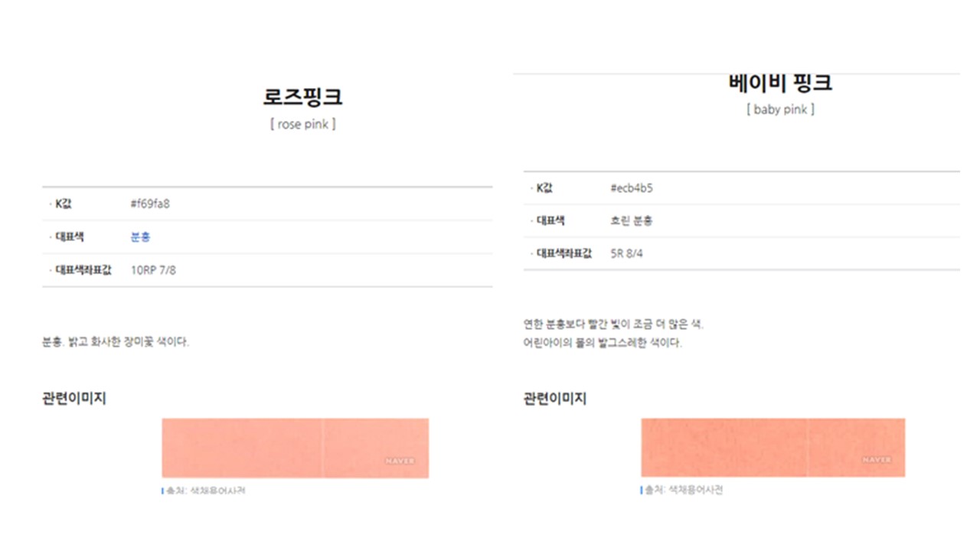Select the hex value #ecb4b5

pyautogui.click(x=632, y=188)
